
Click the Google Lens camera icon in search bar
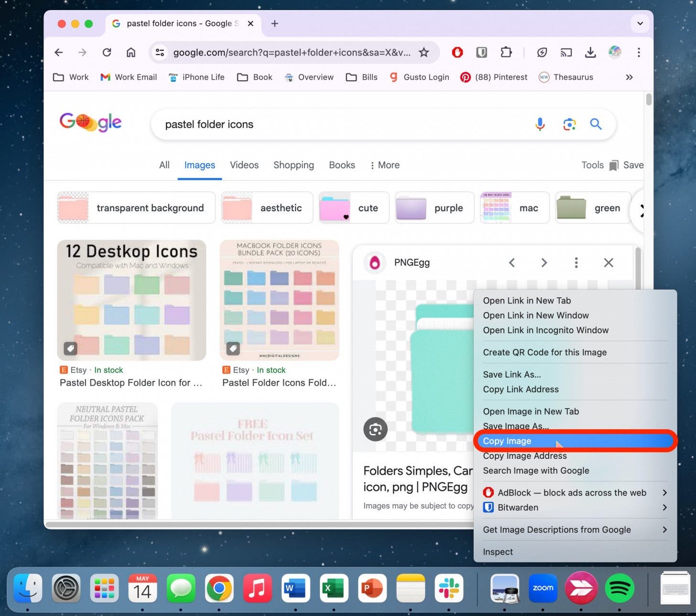[x=569, y=124]
